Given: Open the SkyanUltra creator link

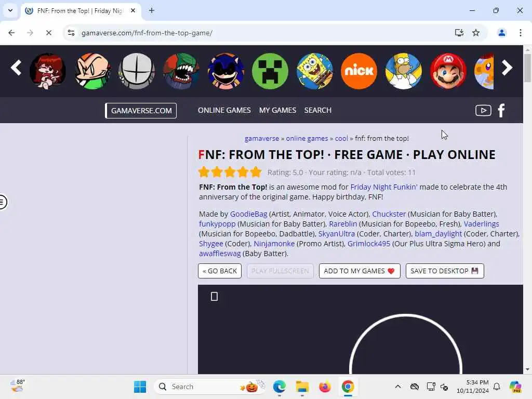Looking at the screenshot, I should (337, 234).
